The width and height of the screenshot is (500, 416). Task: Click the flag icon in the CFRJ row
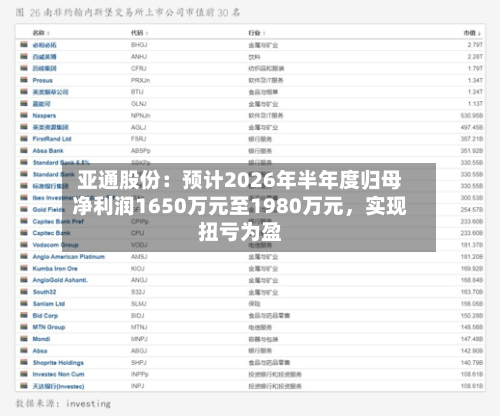[x=24, y=68]
